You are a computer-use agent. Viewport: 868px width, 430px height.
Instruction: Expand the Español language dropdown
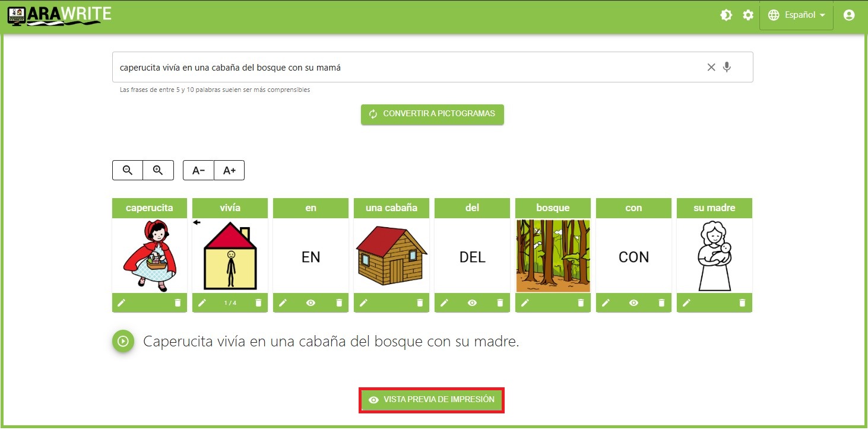[796, 15]
